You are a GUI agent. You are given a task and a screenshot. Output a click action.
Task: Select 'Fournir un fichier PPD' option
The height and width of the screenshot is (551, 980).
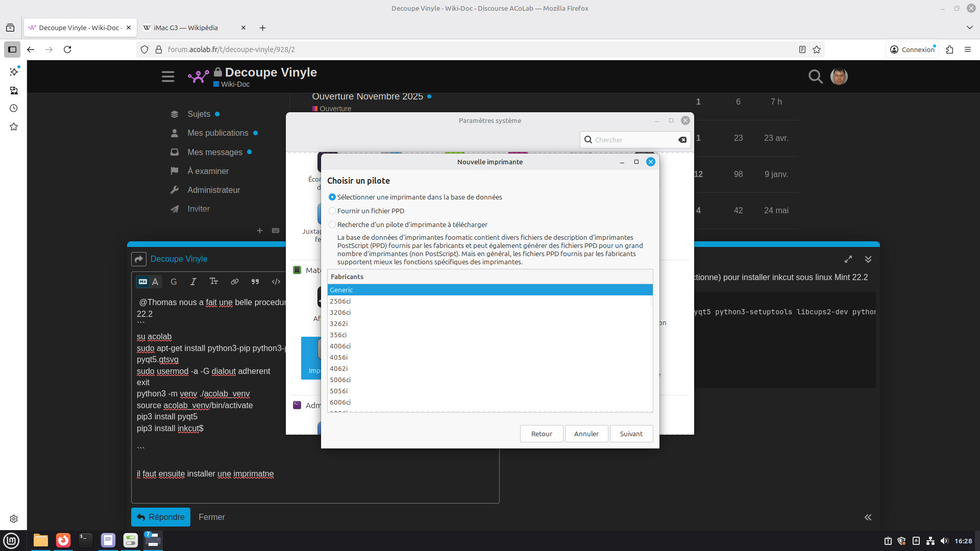tap(332, 211)
